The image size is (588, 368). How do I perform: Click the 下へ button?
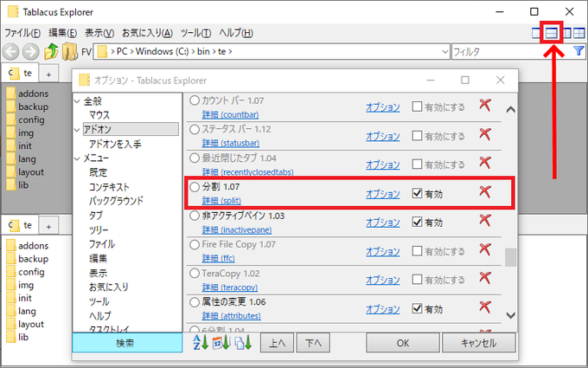pos(313,343)
